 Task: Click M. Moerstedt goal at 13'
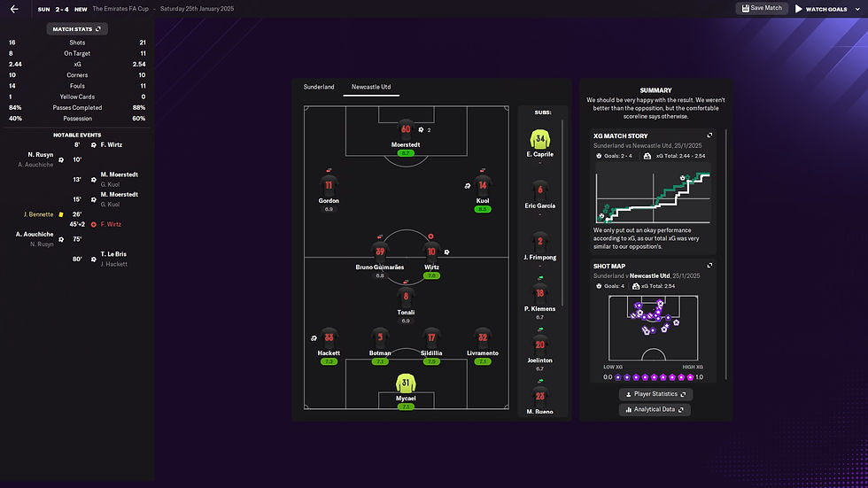coord(105,179)
